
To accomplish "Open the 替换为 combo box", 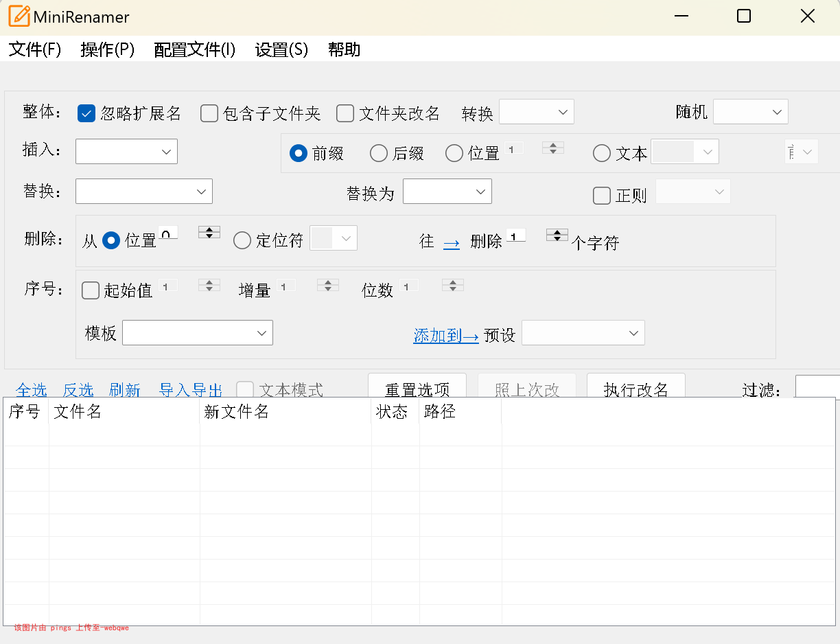I will pyautogui.click(x=447, y=192).
